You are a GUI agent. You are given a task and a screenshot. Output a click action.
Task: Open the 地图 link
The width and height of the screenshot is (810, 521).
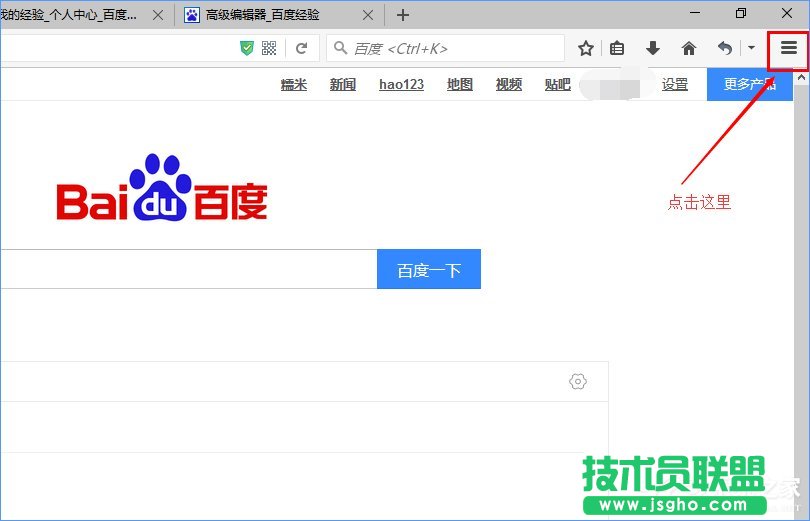pos(460,84)
